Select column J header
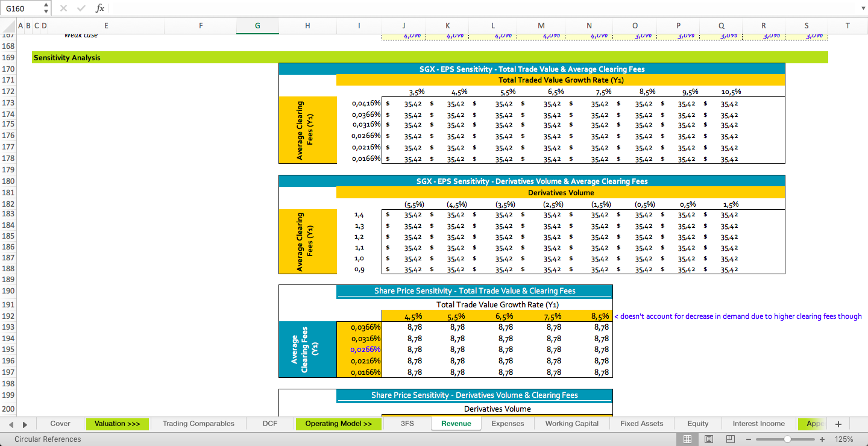This screenshot has width=868, height=446. (x=404, y=26)
